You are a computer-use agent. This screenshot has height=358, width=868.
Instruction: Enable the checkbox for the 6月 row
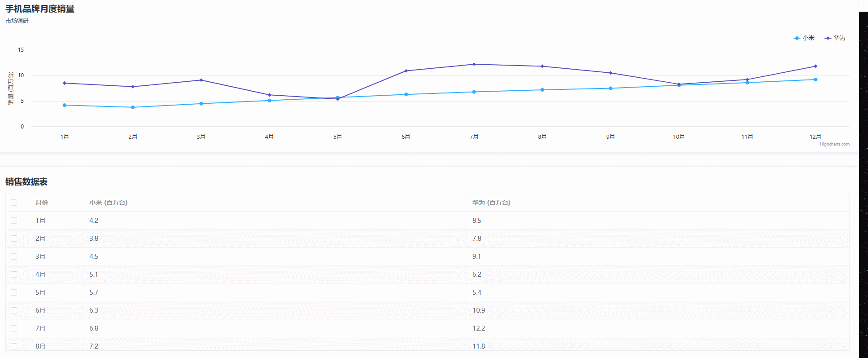point(14,310)
